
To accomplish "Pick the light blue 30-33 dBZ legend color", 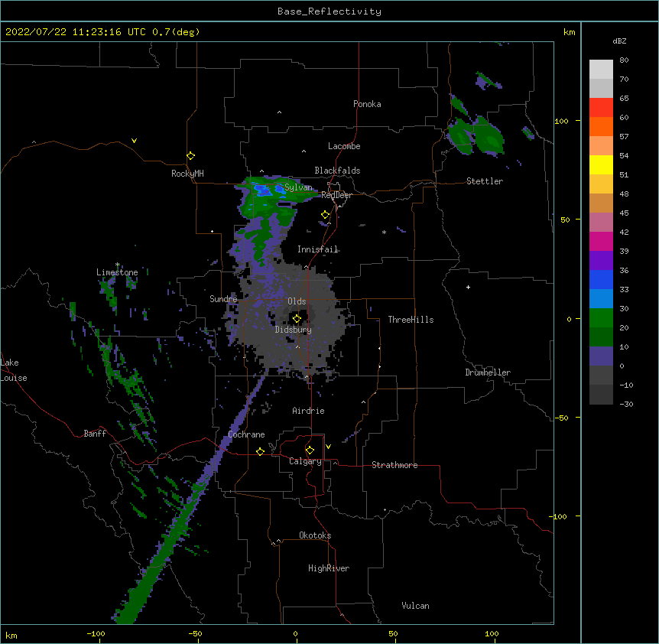I will [601, 299].
